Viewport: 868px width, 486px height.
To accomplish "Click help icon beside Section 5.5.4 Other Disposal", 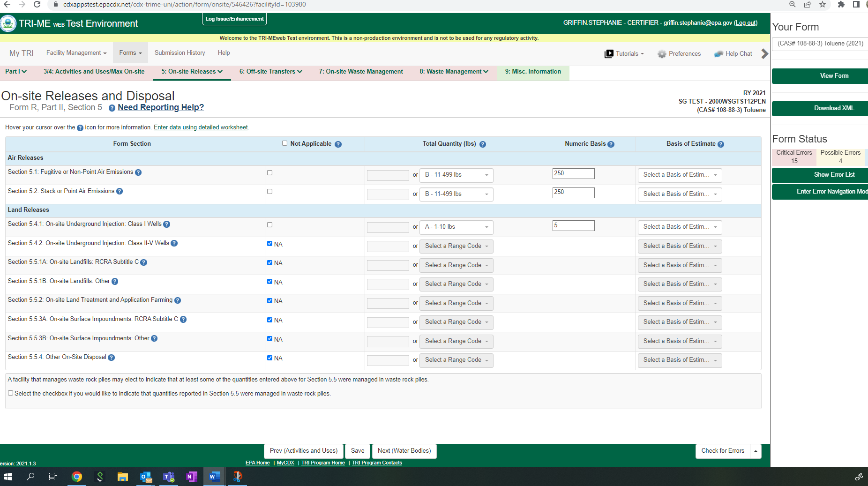I will pyautogui.click(x=112, y=358).
